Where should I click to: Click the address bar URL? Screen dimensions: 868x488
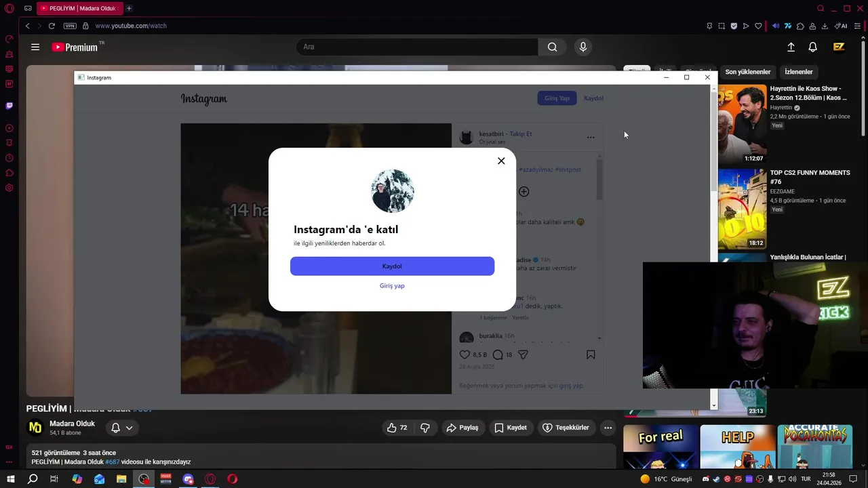(131, 26)
